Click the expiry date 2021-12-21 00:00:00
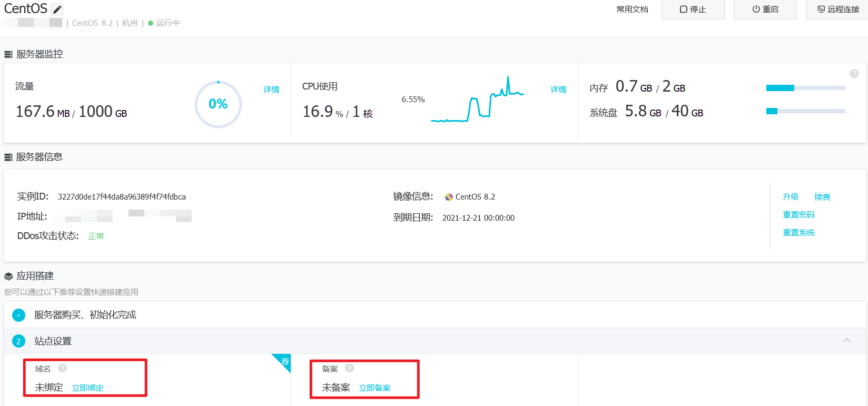 coord(478,218)
